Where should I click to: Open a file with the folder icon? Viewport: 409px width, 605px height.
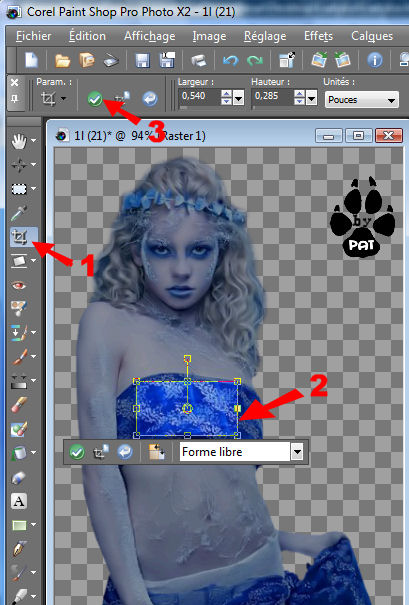coord(63,61)
